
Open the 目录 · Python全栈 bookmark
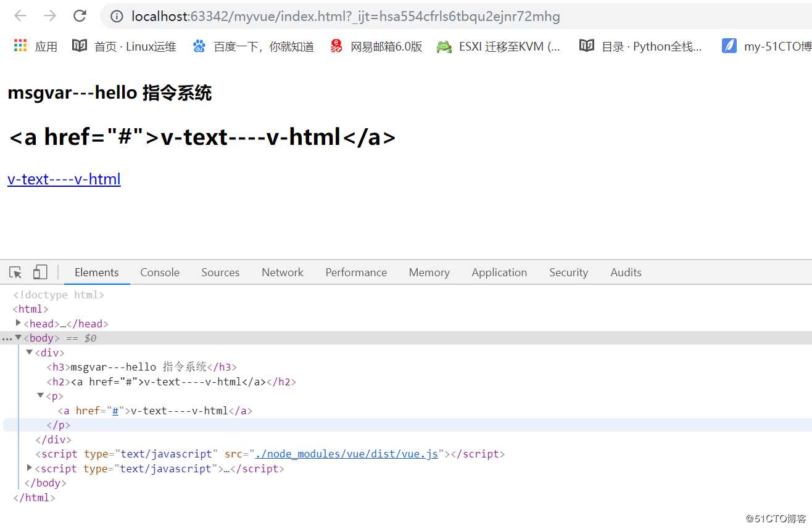click(x=640, y=46)
